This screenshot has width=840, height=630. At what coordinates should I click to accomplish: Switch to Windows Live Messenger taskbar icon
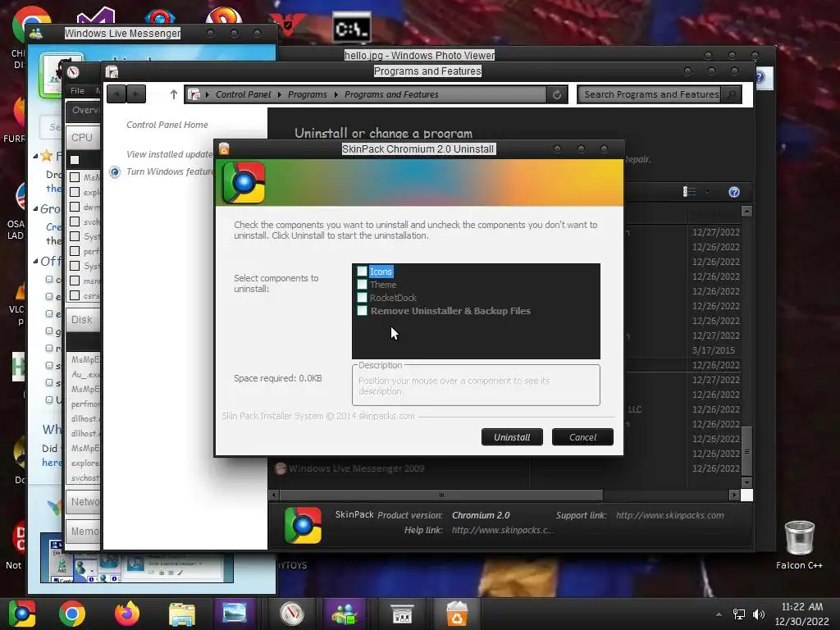pyautogui.click(x=345, y=614)
